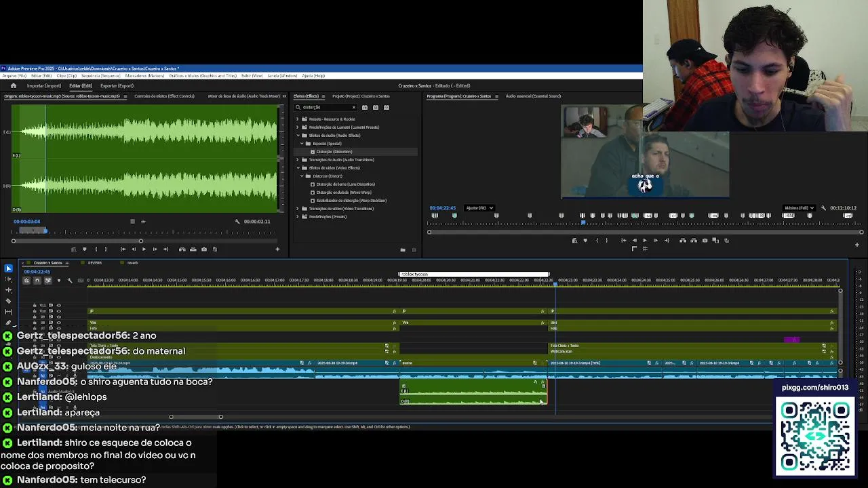Viewport: 868px width, 488px height.
Task: Select the Razor tool
Action: click(x=8, y=301)
